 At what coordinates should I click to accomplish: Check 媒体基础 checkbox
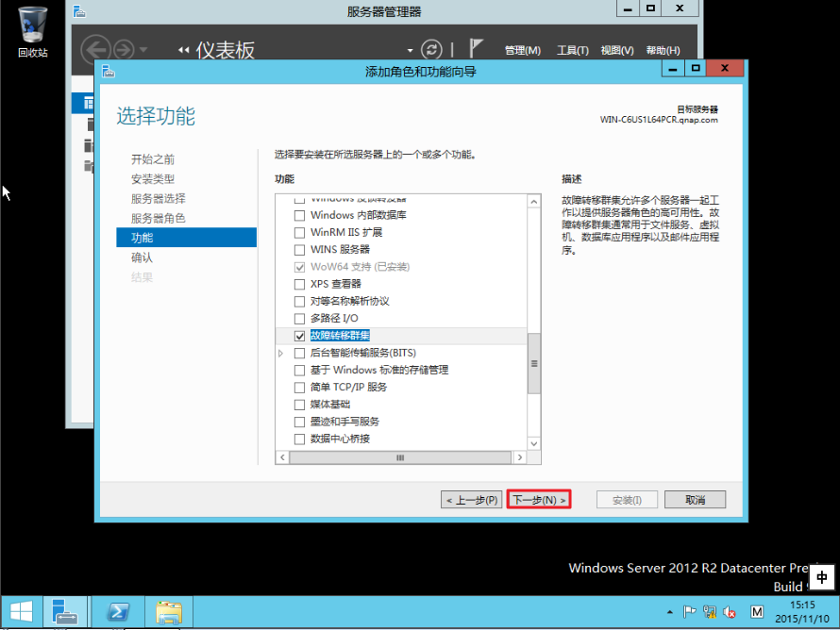[299, 404]
